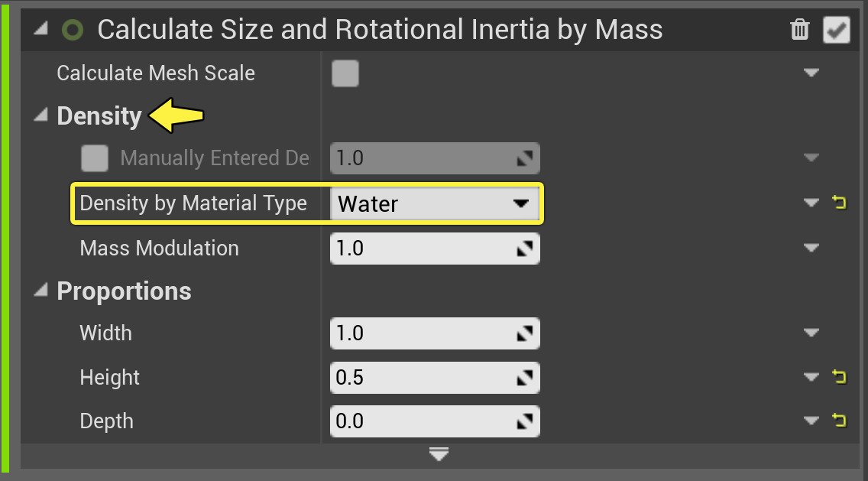
Task: Collapse the Proportions section
Action: point(40,291)
